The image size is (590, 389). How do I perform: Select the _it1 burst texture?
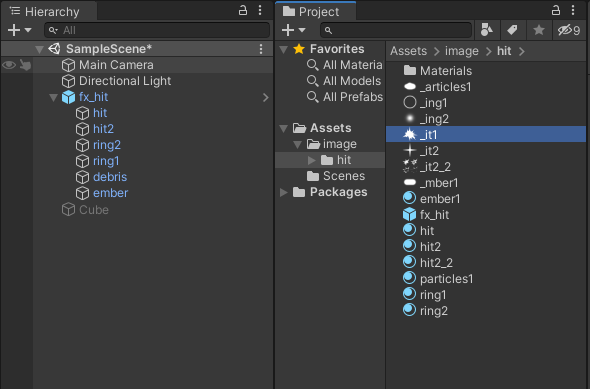[x=486, y=134]
